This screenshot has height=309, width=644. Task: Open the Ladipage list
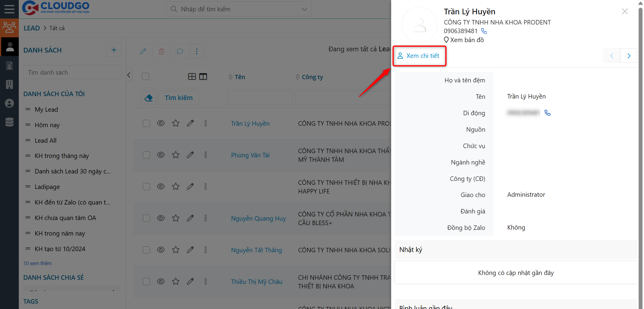click(47, 187)
